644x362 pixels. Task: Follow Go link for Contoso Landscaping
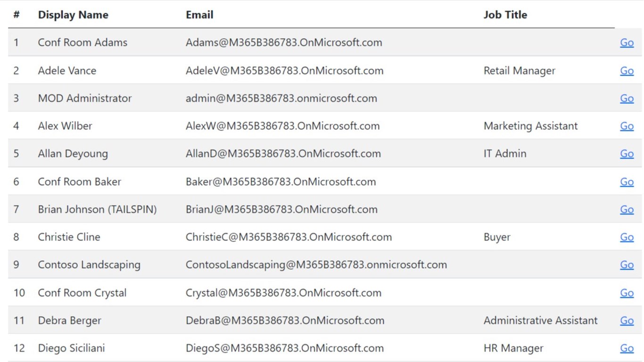point(627,265)
